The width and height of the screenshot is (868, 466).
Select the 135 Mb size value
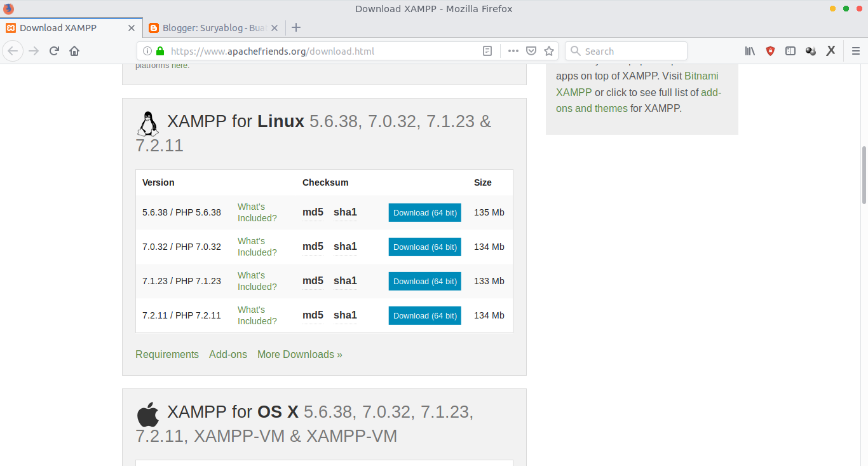pyautogui.click(x=489, y=212)
